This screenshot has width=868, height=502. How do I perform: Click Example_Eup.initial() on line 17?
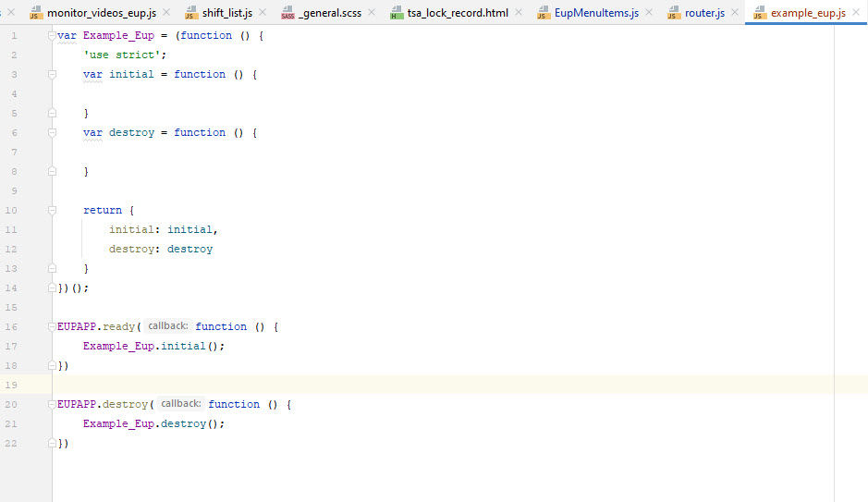tap(153, 346)
